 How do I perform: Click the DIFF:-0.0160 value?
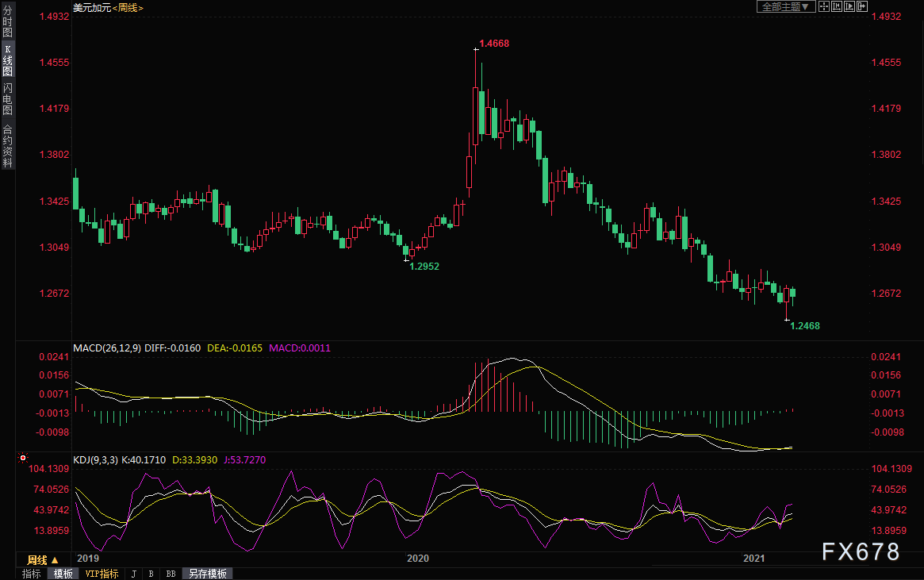tap(173, 348)
